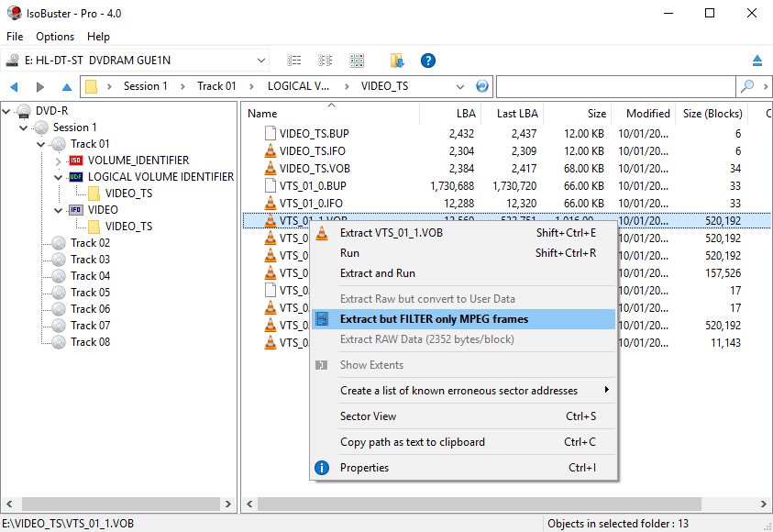Eject the disc with the eject icon

point(757,61)
